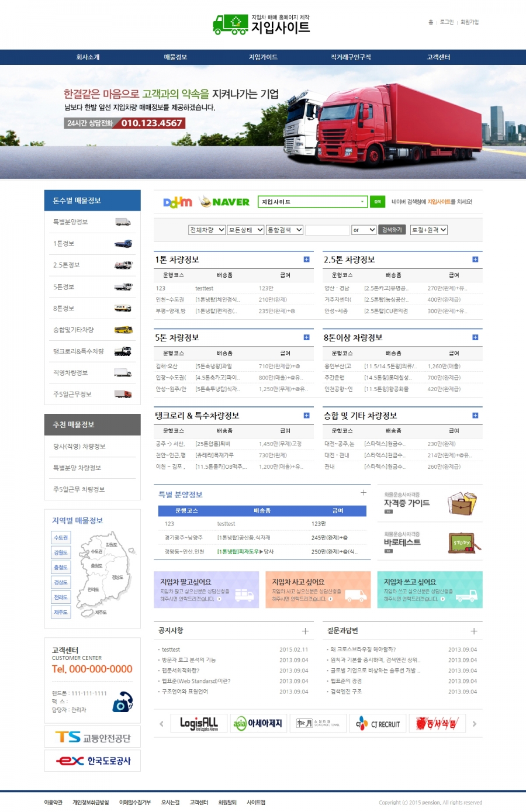Click the 검색하기 search button
The height and width of the screenshot is (812, 526).
click(392, 230)
